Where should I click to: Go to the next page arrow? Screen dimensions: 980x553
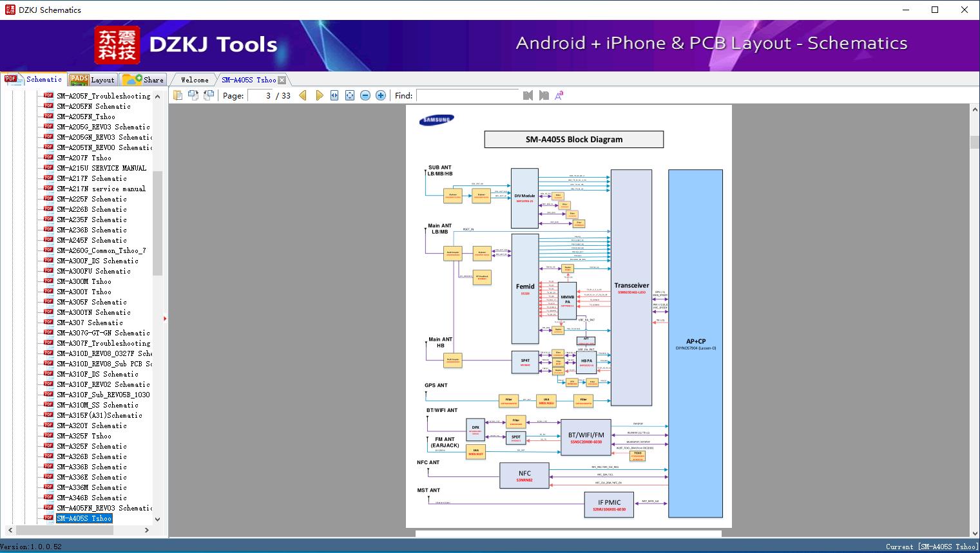[319, 95]
